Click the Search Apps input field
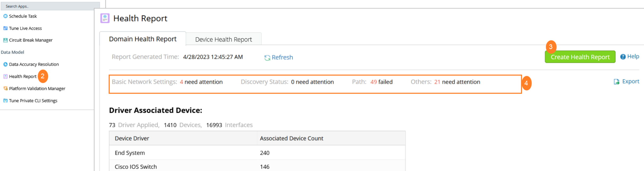Viewport: 644px width, 171px height. pos(50,6)
